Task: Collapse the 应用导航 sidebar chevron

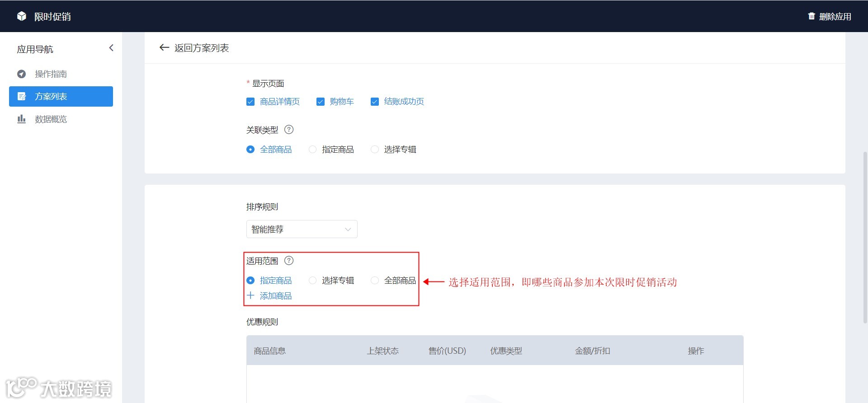Action: pyautogui.click(x=111, y=48)
